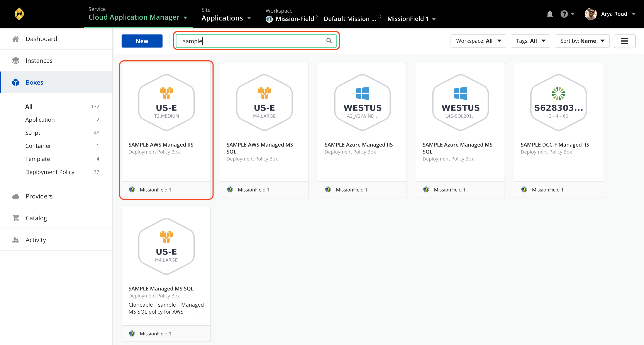Click Providers cloud icon
This screenshot has height=345, width=644.
[15, 196]
